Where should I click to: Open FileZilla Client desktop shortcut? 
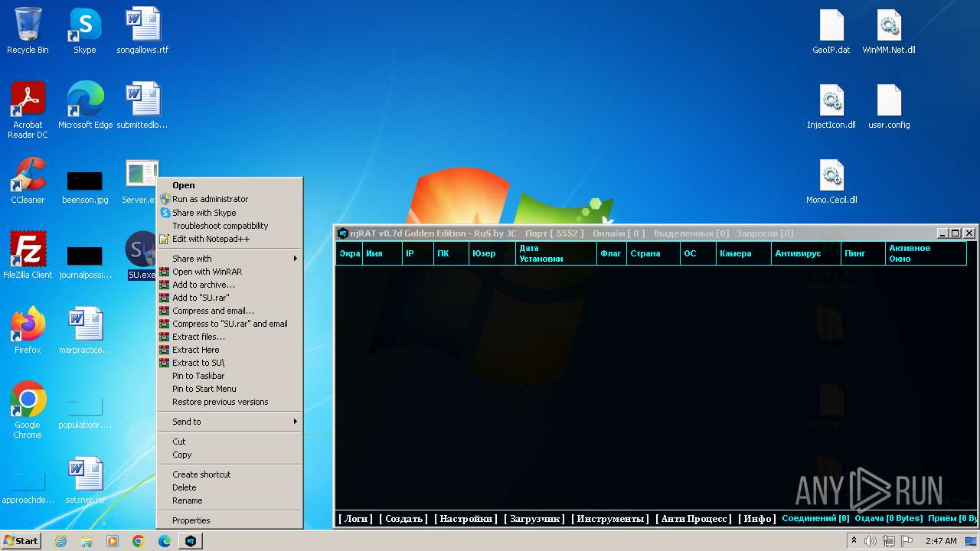click(x=28, y=256)
